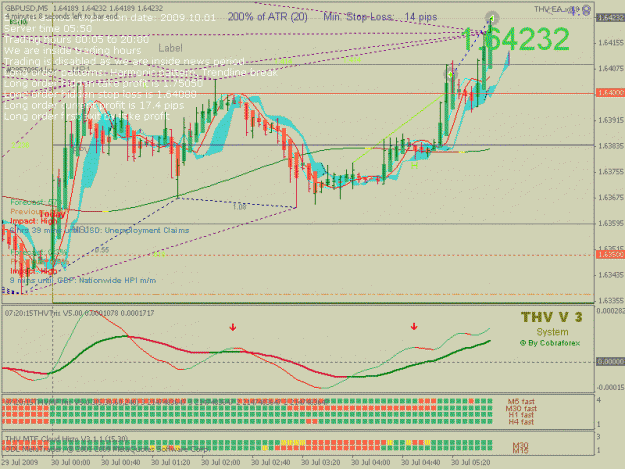Click the 1.63355 price axis label
The width and height of the screenshot is (625, 469).
coord(611,300)
